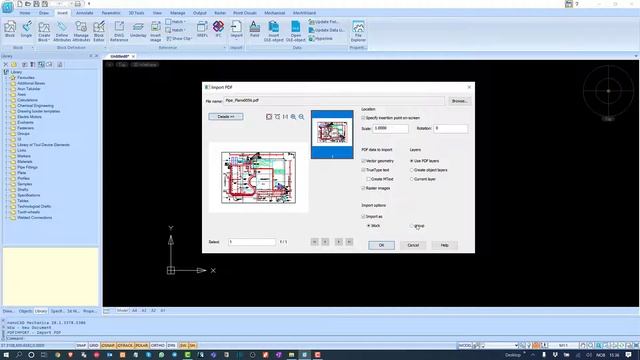This screenshot has width=640, height=360.
Task: Open the Raster ribbon tab
Action: (x=220, y=13)
